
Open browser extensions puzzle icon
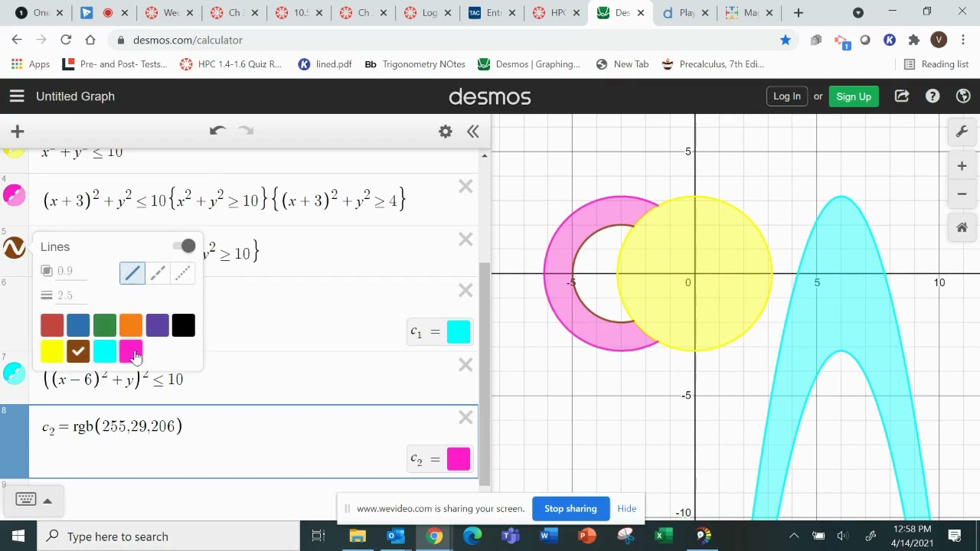point(914,40)
